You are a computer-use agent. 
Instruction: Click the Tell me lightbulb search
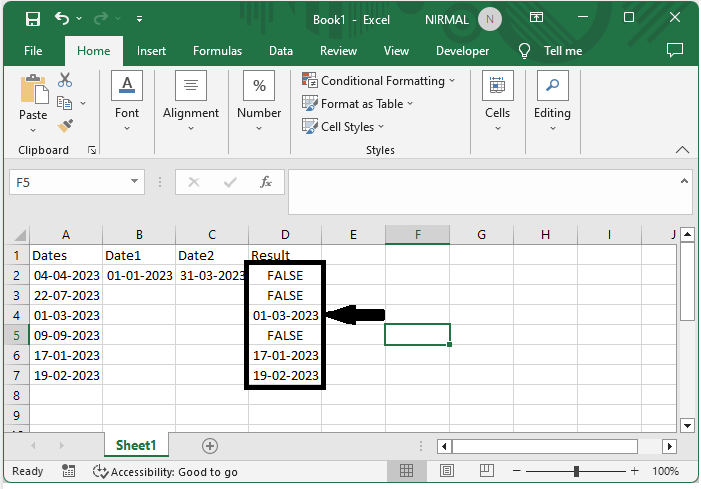click(x=524, y=51)
